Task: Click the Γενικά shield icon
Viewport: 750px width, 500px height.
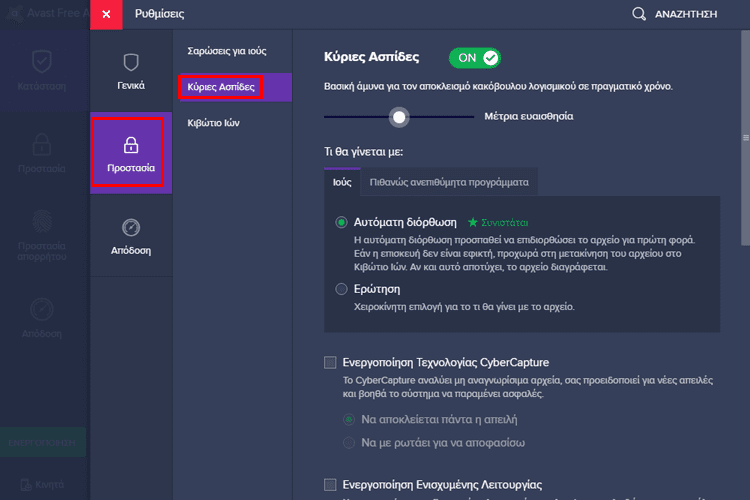Action: pos(131,62)
